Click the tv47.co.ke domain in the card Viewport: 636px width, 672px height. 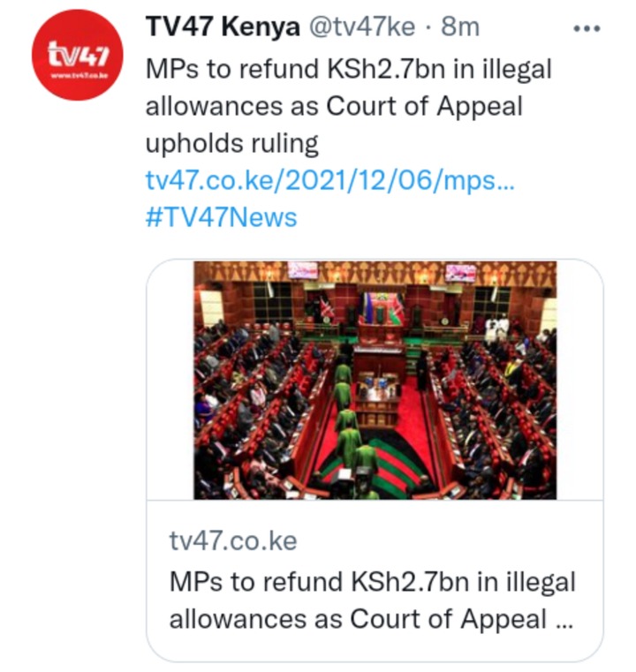pos(233,540)
